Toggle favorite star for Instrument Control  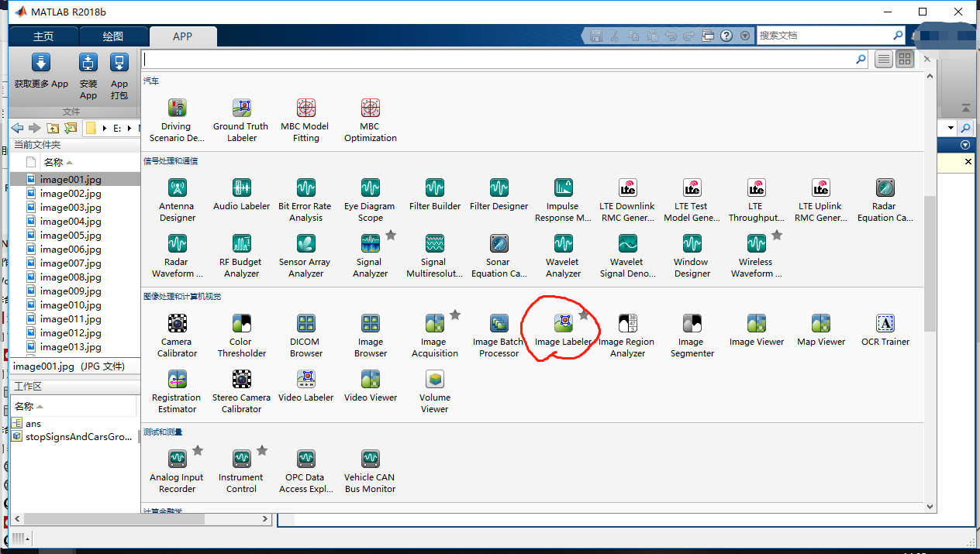[x=262, y=450]
